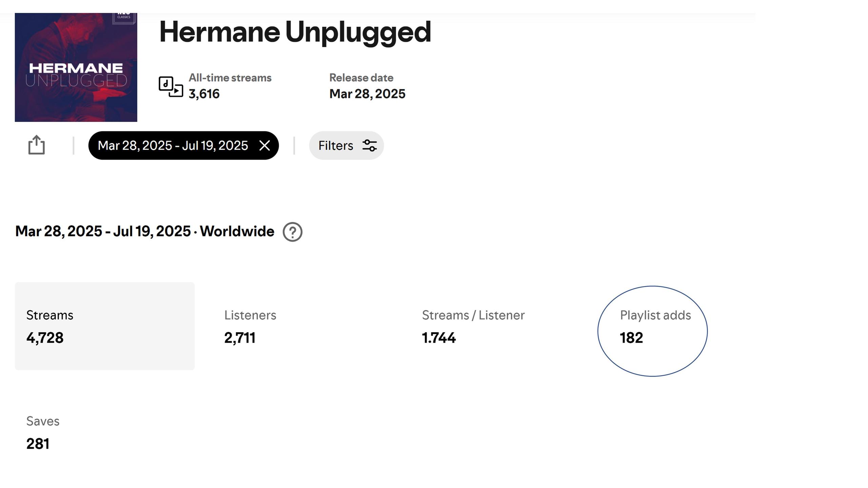Click the share export icon
This screenshot has width=868, height=488.
click(36, 145)
